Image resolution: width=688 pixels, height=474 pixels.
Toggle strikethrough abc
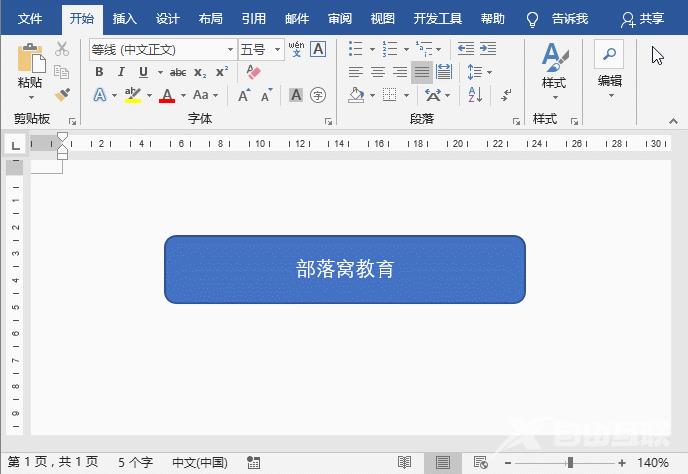178,72
